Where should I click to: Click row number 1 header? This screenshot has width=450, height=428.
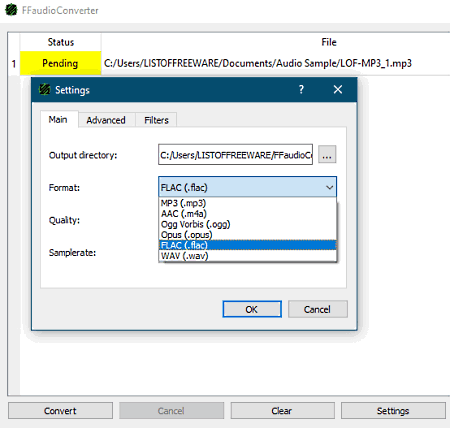[14, 63]
